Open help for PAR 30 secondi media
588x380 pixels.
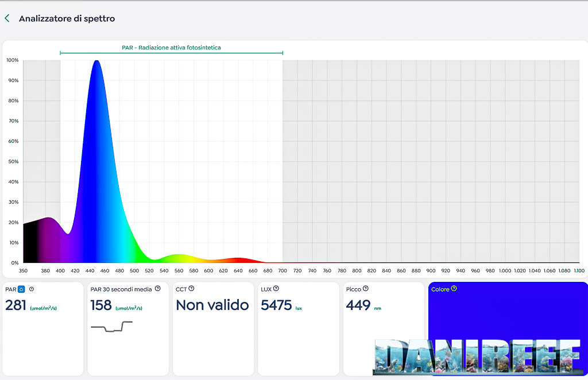(x=157, y=289)
